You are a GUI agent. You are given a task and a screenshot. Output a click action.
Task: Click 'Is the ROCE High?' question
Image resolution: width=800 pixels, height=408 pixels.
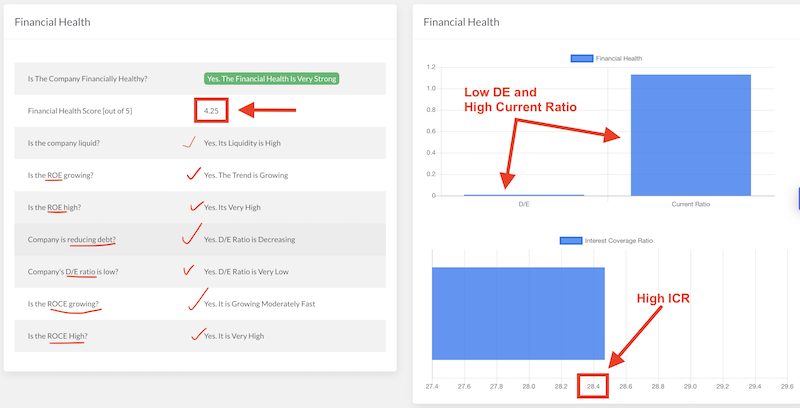coord(58,336)
